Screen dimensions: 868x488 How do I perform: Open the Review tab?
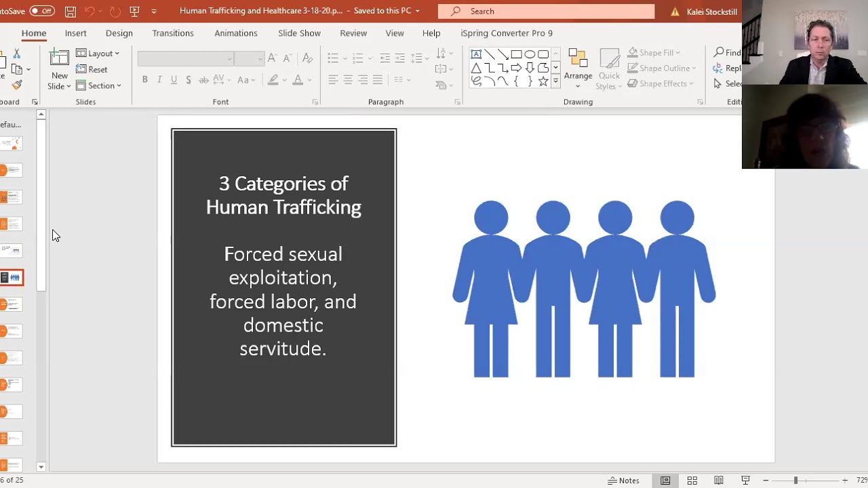click(353, 33)
